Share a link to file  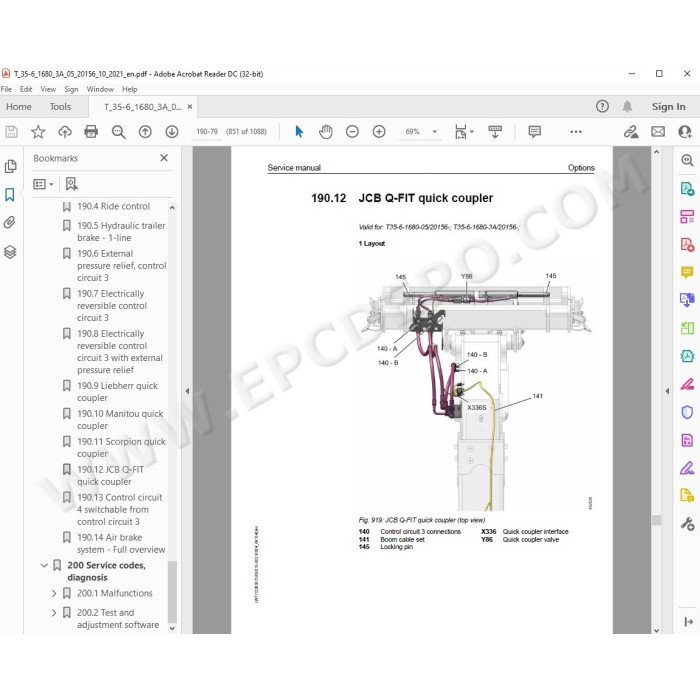[631, 132]
